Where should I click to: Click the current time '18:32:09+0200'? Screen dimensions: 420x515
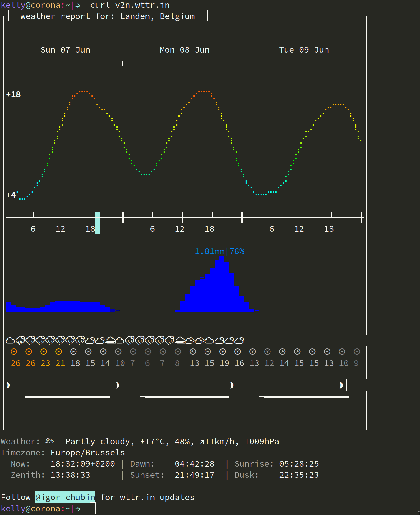tap(83, 464)
